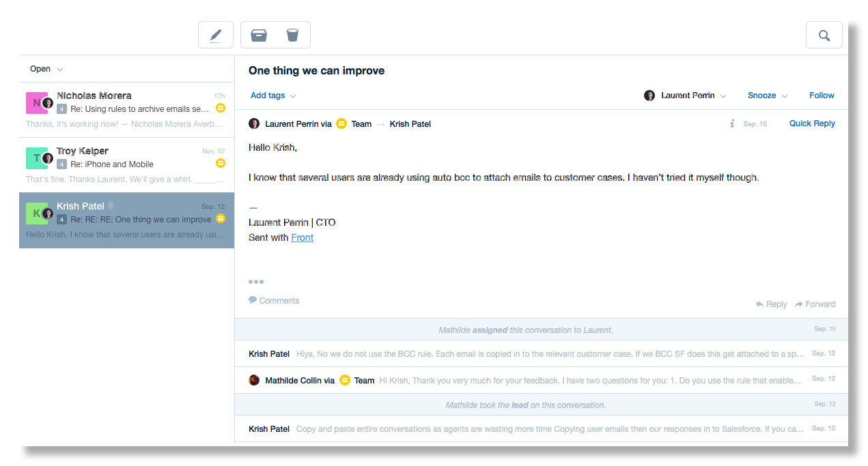Archive conversation with the box icon

click(x=259, y=35)
